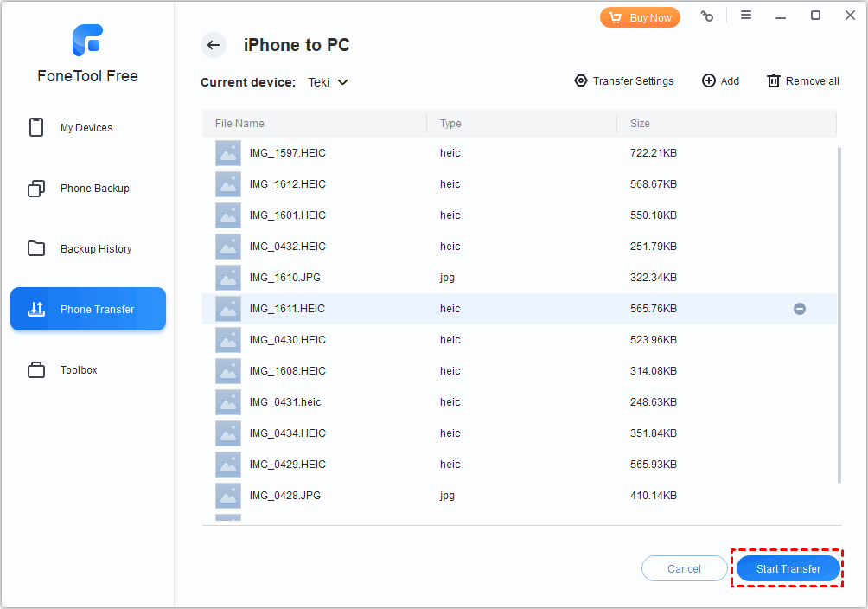
Task: Open Backup History from the sidebar
Action: pos(35,248)
